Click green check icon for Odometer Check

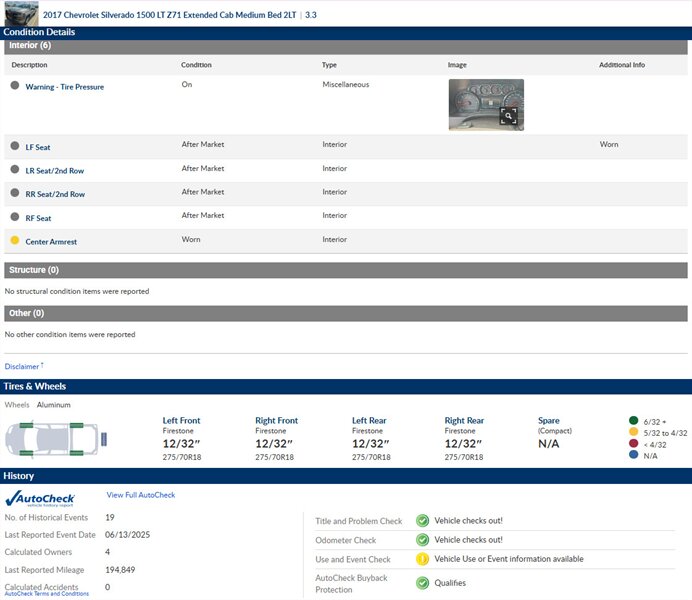pyautogui.click(x=422, y=540)
